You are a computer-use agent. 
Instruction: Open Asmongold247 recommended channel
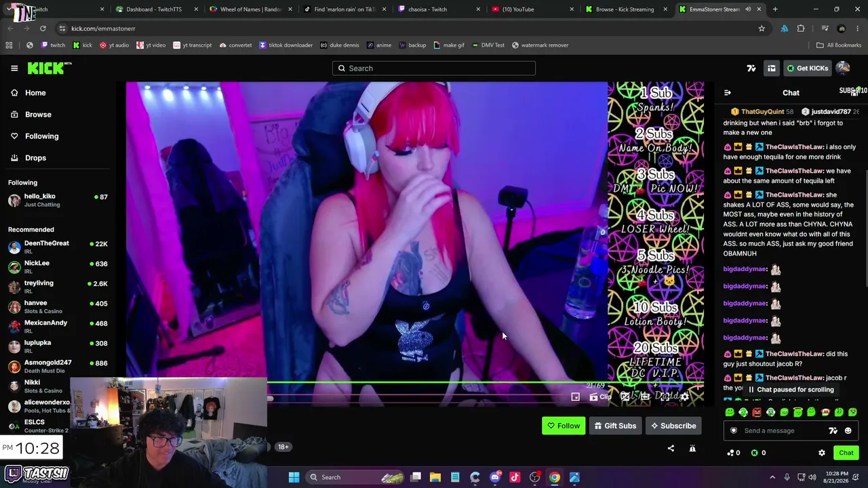(57, 367)
